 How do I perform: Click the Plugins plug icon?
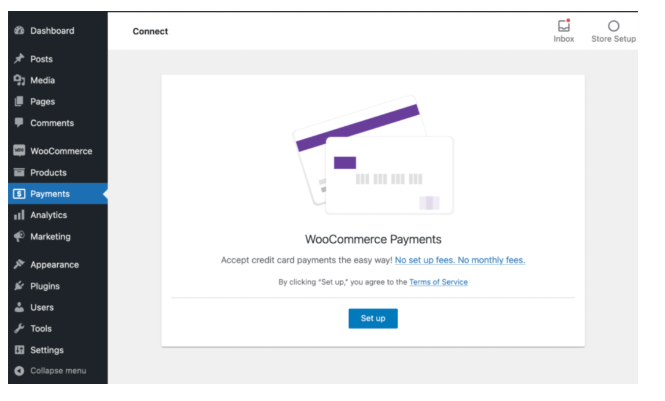click(x=17, y=286)
